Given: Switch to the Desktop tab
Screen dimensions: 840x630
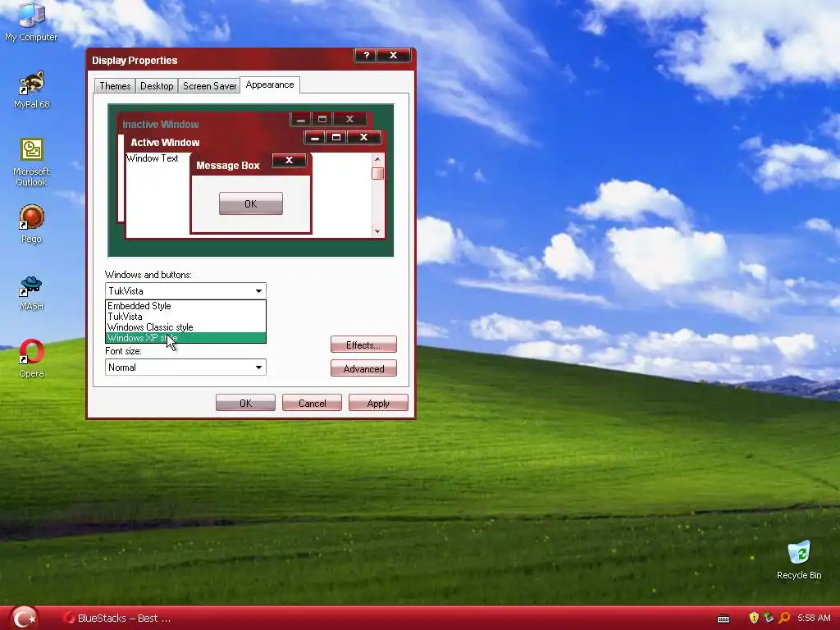Looking at the screenshot, I should [x=157, y=85].
